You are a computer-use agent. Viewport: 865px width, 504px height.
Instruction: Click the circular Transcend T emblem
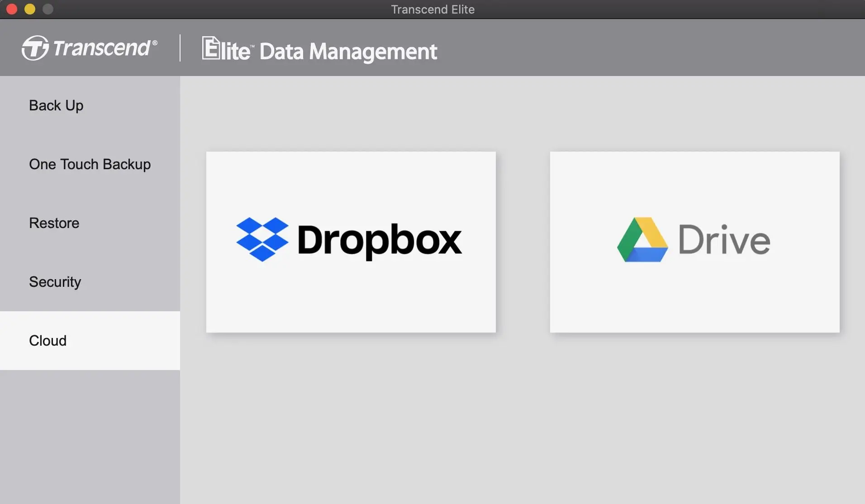click(35, 48)
